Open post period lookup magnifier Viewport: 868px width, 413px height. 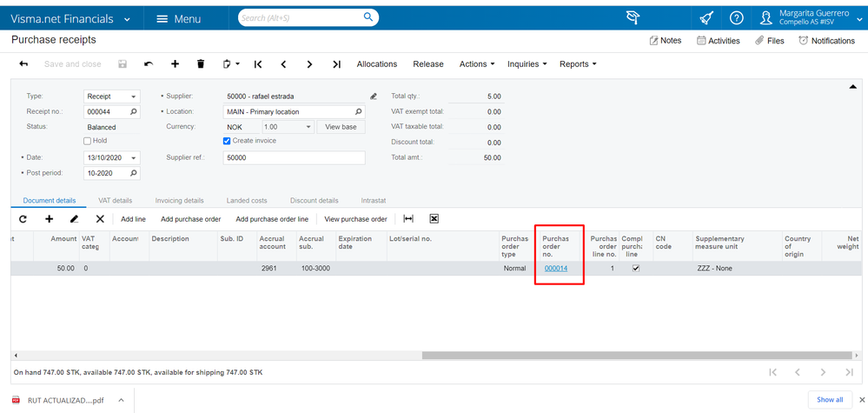tap(134, 173)
